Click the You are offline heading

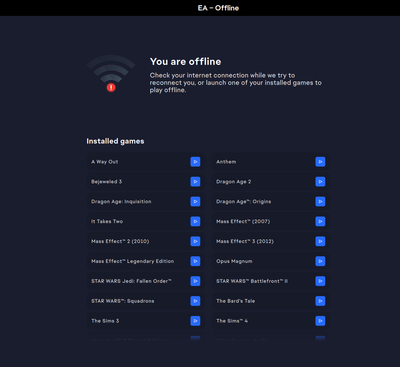[x=185, y=62]
